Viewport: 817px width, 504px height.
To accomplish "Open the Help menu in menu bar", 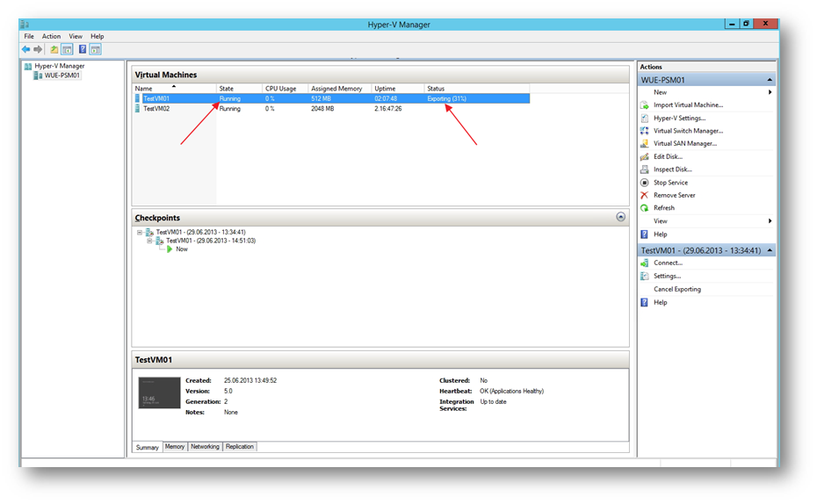I will pos(97,37).
